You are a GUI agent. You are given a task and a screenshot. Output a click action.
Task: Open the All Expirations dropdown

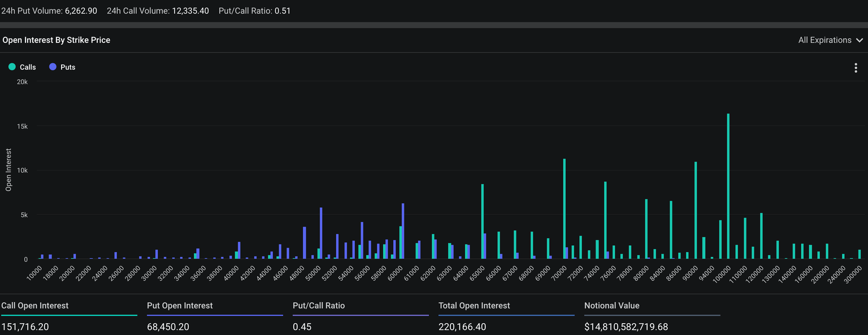point(824,40)
